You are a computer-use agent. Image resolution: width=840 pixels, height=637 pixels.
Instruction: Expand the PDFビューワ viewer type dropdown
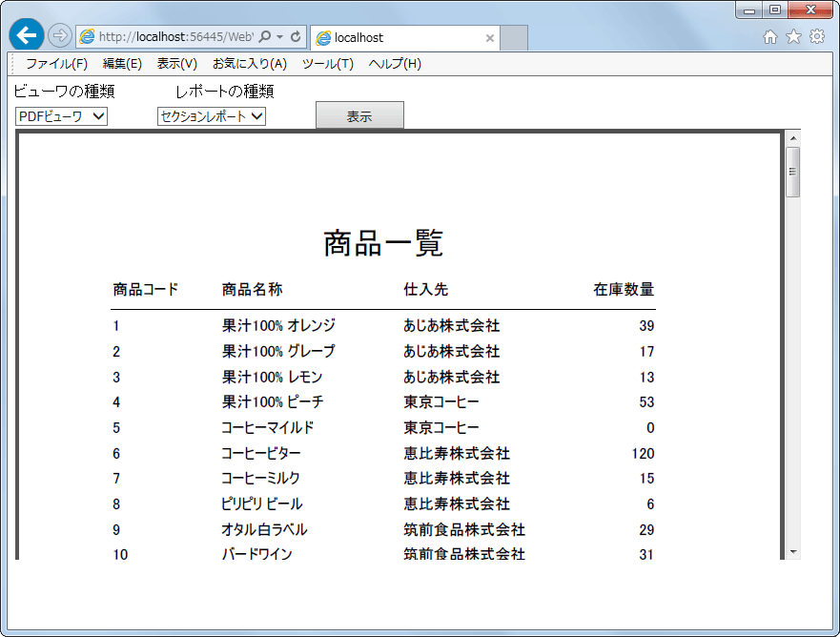62,116
